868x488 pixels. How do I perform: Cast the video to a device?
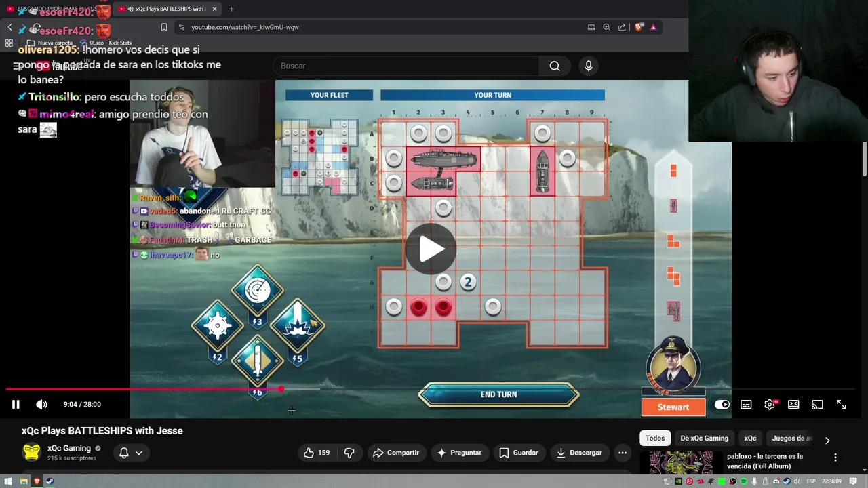click(817, 405)
